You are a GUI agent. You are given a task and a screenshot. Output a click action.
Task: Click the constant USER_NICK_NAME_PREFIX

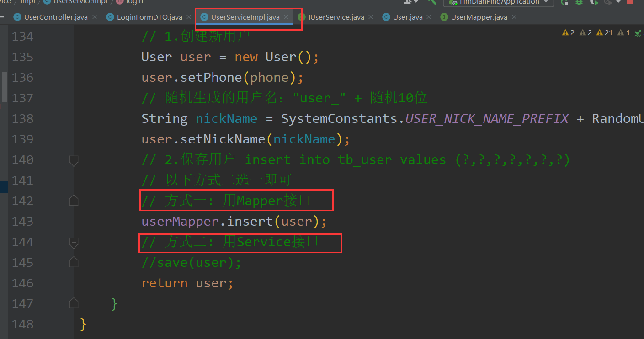point(487,119)
